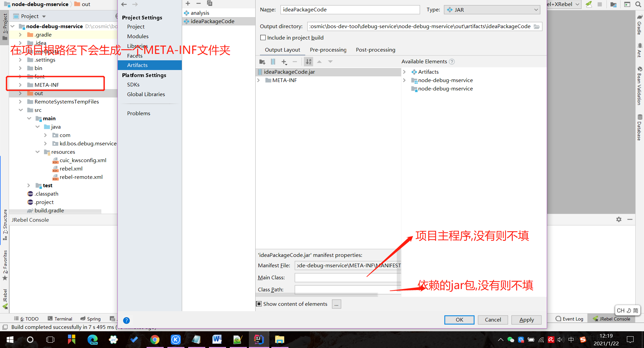Image resolution: width=644 pixels, height=348 pixels.
Task: Toggle Show content of elements checkbox
Action: pyautogui.click(x=259, y=304)
